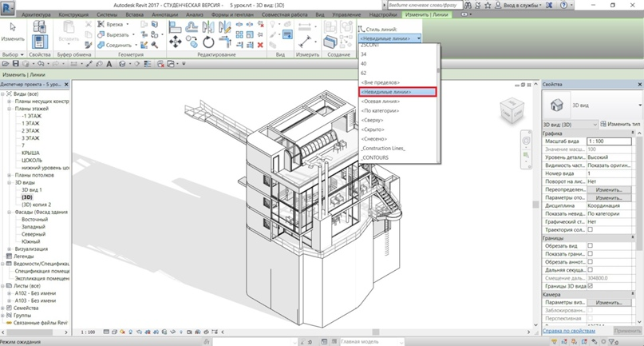Switch to the Управление ribbon tab
644x346 pixels.
coord(346,14)
